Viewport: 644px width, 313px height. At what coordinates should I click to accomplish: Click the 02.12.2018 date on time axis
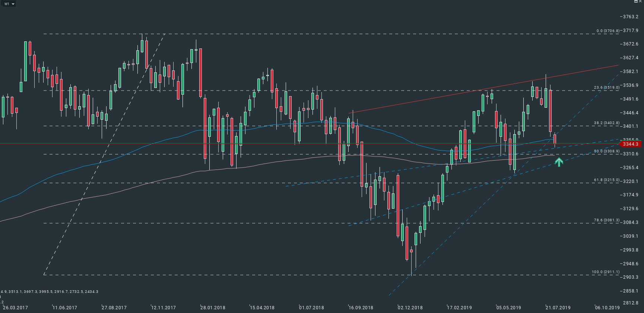click(410, 308)
